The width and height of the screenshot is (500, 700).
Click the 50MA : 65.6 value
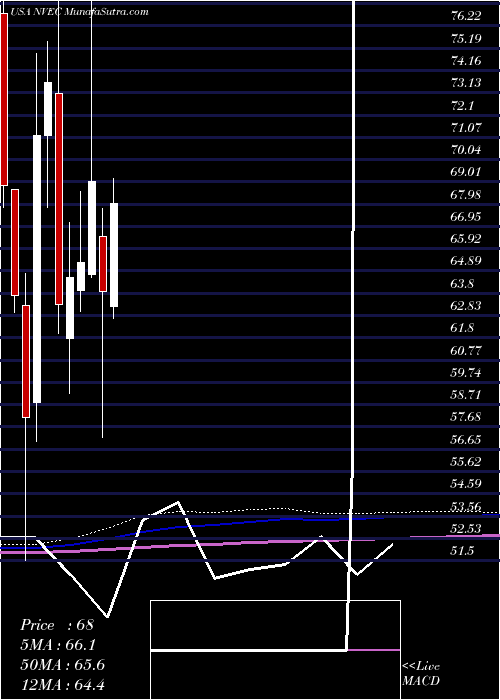[62, 665]
